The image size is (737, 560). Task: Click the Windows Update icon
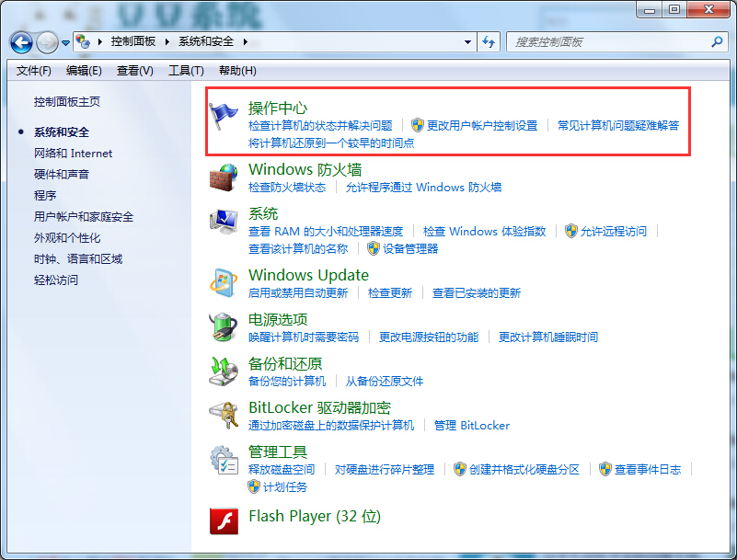(224, 283)
